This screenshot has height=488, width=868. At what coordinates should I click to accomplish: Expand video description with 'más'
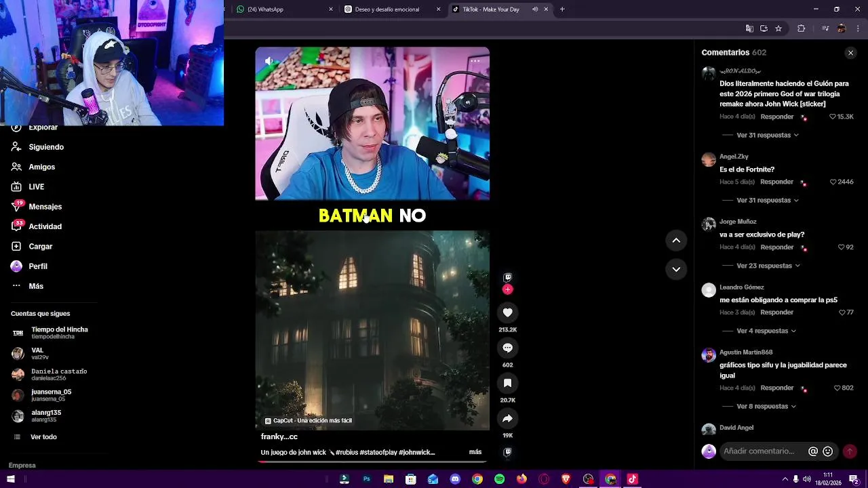coord(475,452)
